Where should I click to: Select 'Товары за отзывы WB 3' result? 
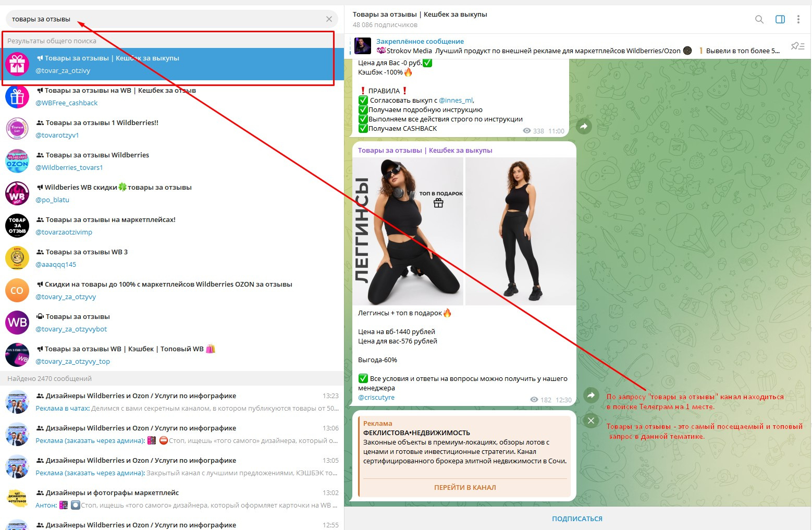tap(172, 258)
